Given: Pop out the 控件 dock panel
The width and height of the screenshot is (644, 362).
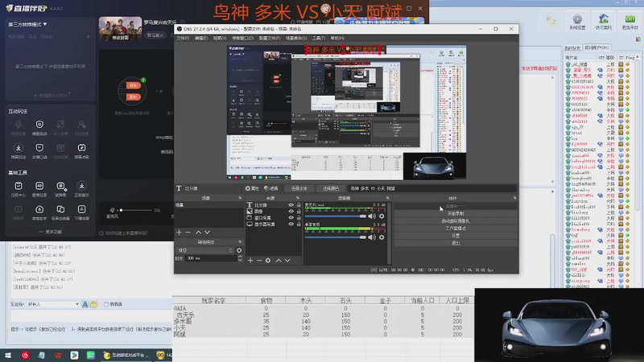Looking at the screenshot, I should pyautogui.click(x=514, y=198).
